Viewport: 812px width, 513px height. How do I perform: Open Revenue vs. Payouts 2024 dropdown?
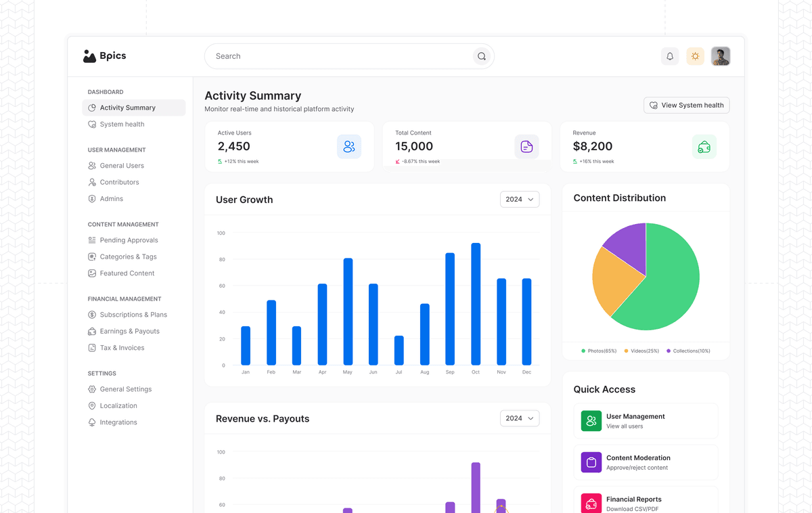tap(520, 418)
